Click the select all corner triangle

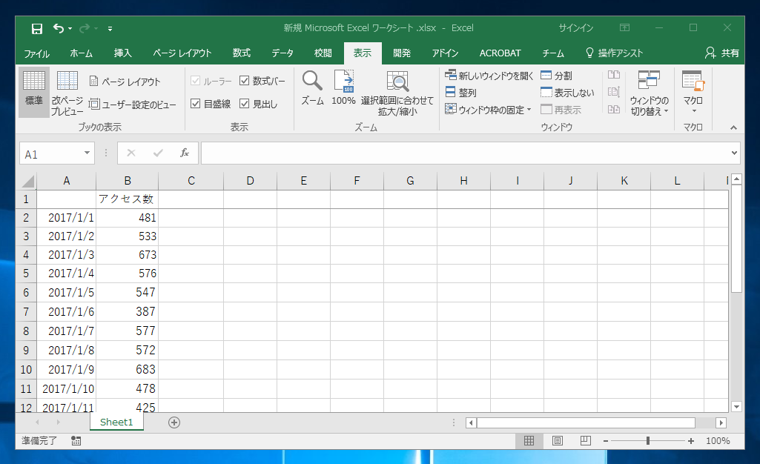28,182
